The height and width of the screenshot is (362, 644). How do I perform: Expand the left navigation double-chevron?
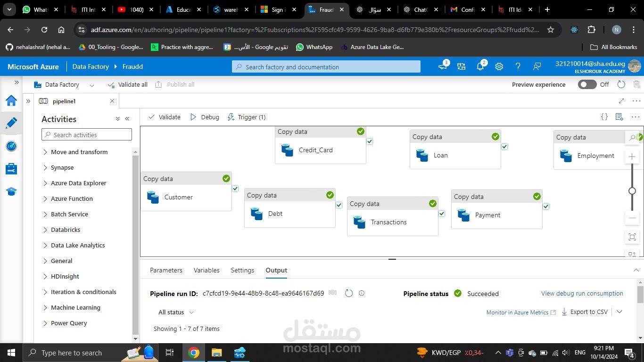click(17, 82)
